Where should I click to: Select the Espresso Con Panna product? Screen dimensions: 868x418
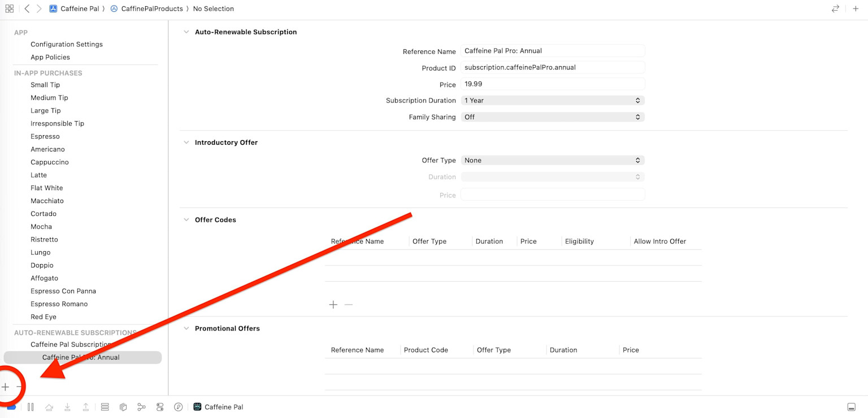click(63, 291)
